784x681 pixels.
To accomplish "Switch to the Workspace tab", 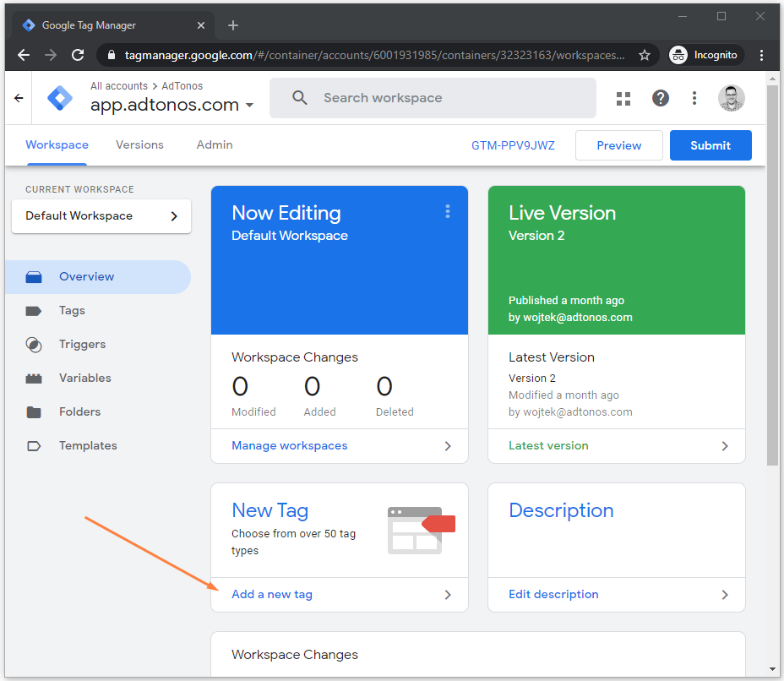I will 57,145.
